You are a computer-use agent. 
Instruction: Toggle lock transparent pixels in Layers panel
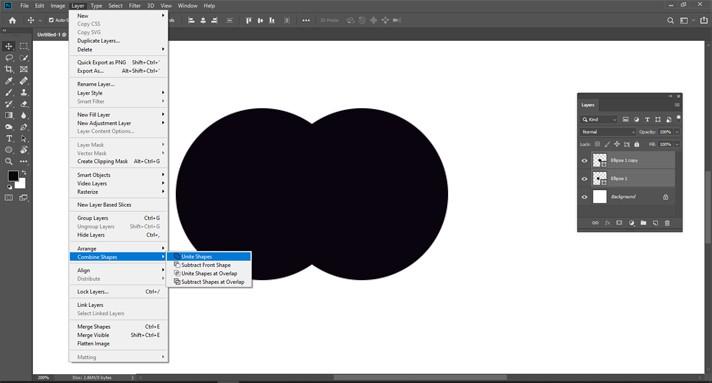pos(598,144)
